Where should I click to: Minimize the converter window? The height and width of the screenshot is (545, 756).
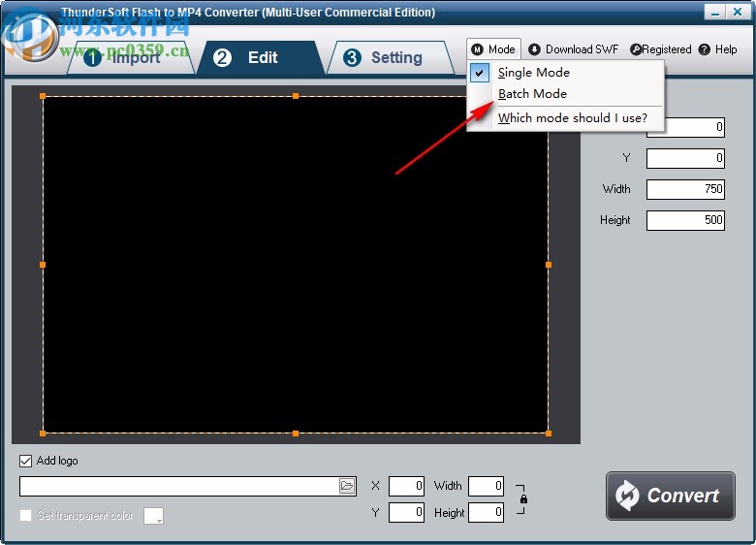715,12
